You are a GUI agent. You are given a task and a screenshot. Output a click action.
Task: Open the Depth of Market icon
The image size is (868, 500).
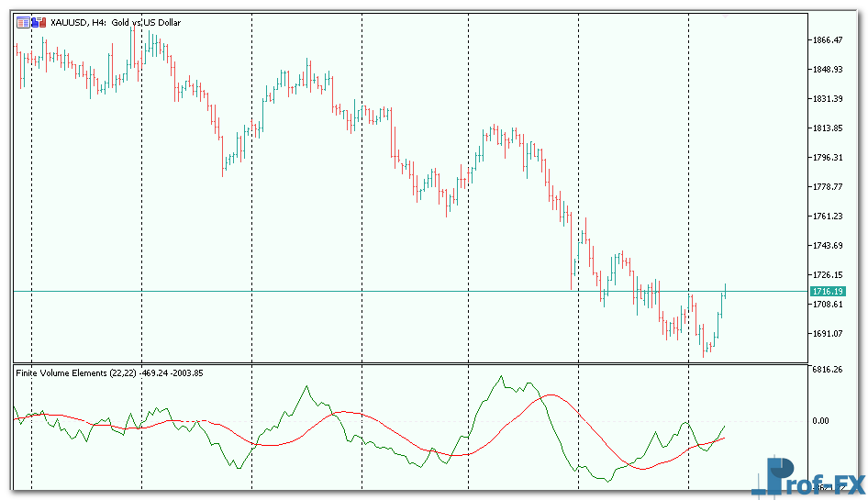pyautogui.click(x=22, y=23)
